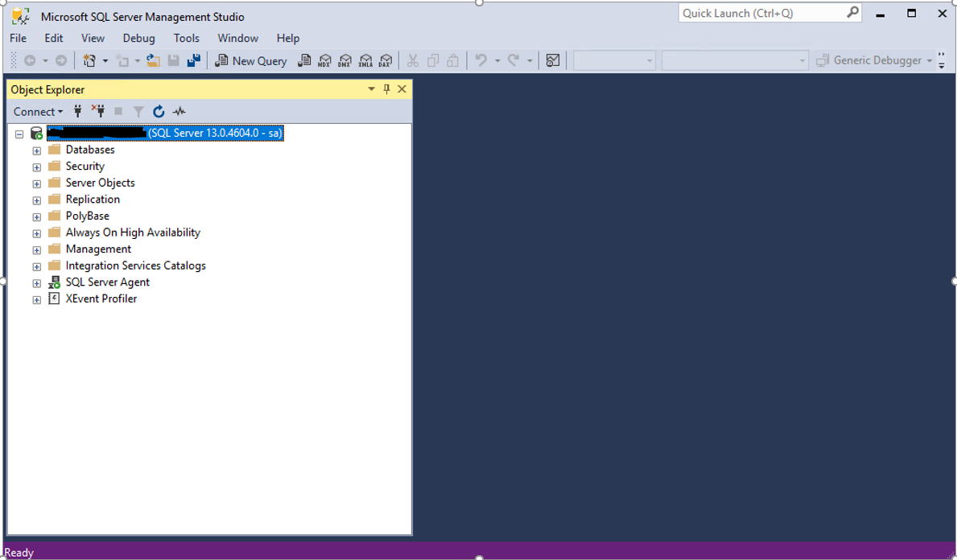Open a new XMLA query
This screenshot has height=560, width=957.
coord(365,60)
